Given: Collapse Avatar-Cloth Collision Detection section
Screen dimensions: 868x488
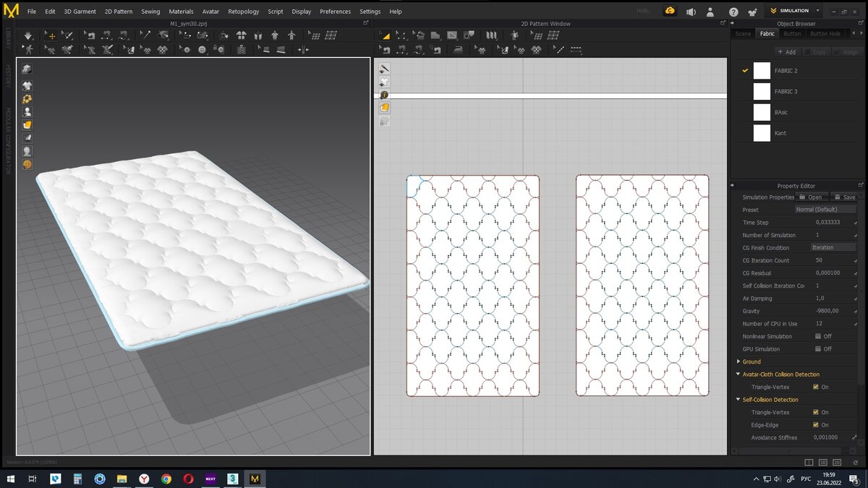Looking at the screenshot, I should coord(739,374).
